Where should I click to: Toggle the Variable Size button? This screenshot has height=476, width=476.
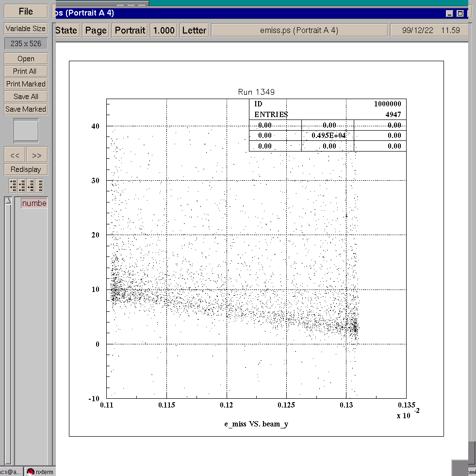pyautogui.click(x=26, y=29)
